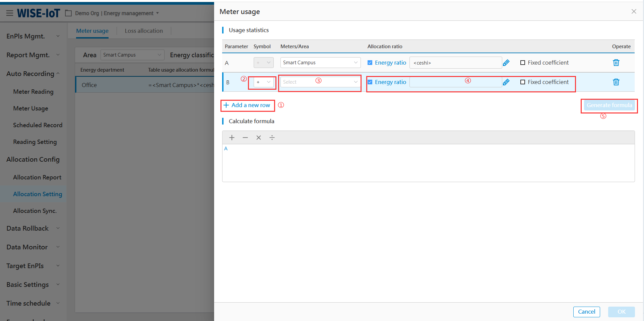Insert minus operator in formula toolbar
The height and width of the screenshot is (321, 644).
[245, 138]
